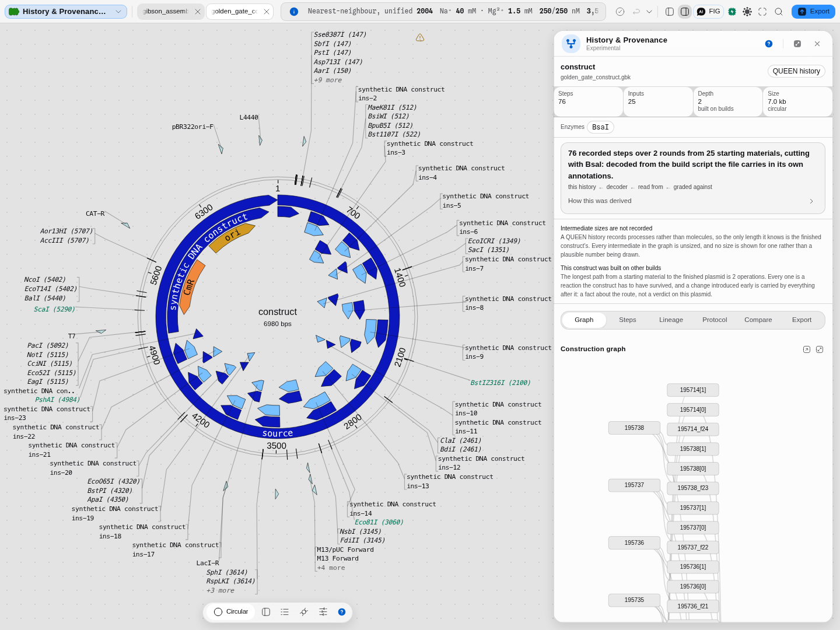Switch the map view to Circular
Viewport: 840px width, 630px height.
click(x=231, y=612)
